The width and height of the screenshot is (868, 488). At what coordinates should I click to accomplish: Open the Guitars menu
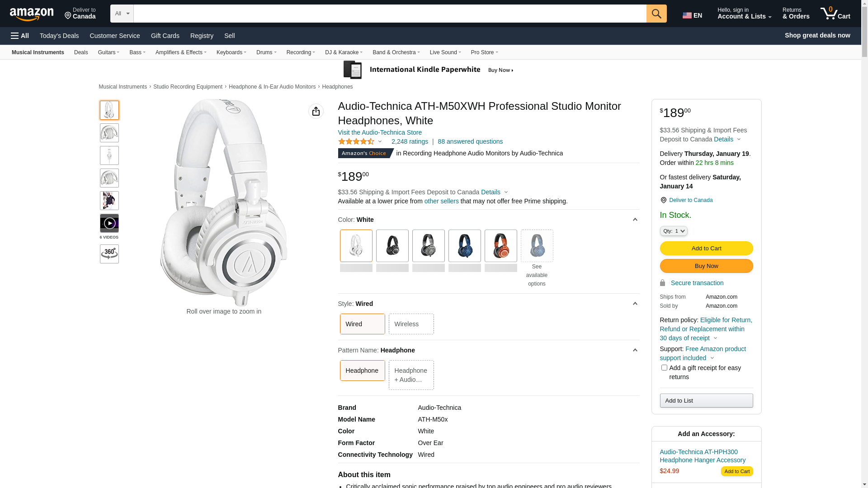pos(108,52)
